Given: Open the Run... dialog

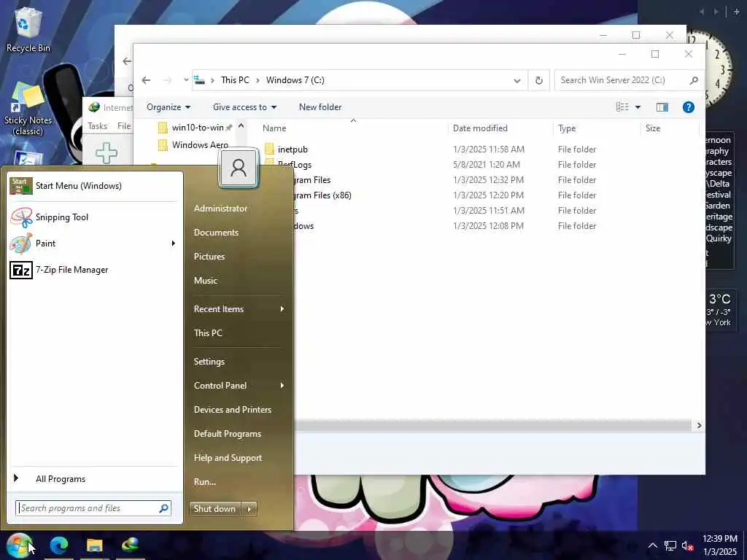Looking at the screenshot, I should (x=205, y=482).
